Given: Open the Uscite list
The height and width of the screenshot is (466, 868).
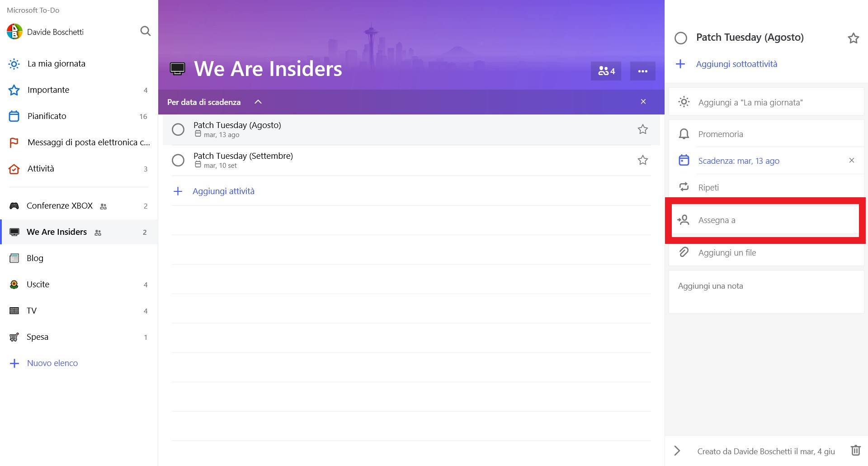Looking at the screenshot, I should coord(79,285).
